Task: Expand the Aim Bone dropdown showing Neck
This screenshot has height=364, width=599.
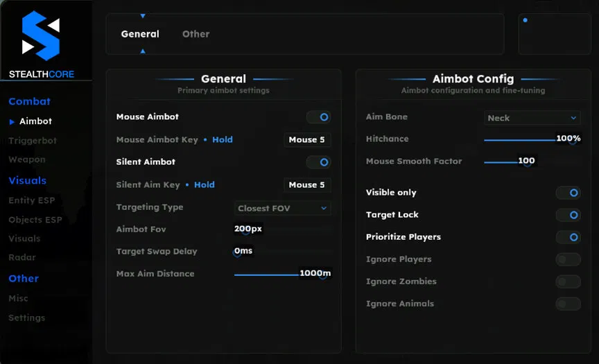Action: 532,118
